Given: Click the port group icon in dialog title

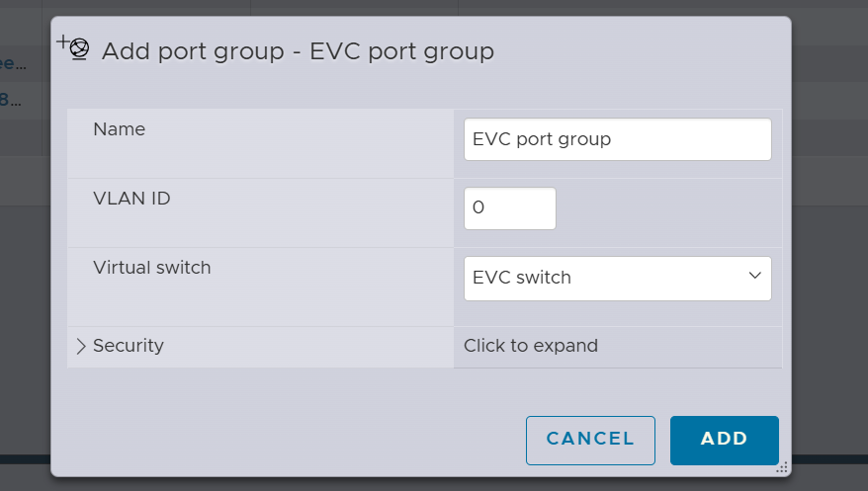Looking at the screenshot, I should pyautogui.click(x=74, y=47).
